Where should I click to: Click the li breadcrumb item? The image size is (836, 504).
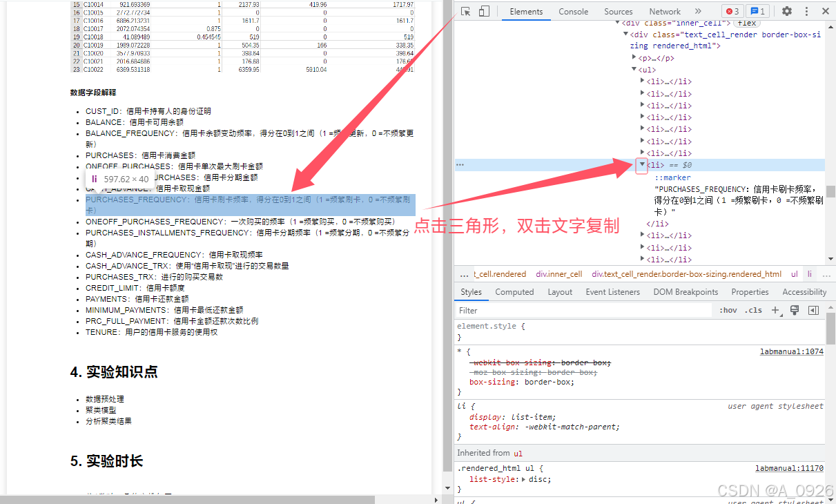[810, 274]
